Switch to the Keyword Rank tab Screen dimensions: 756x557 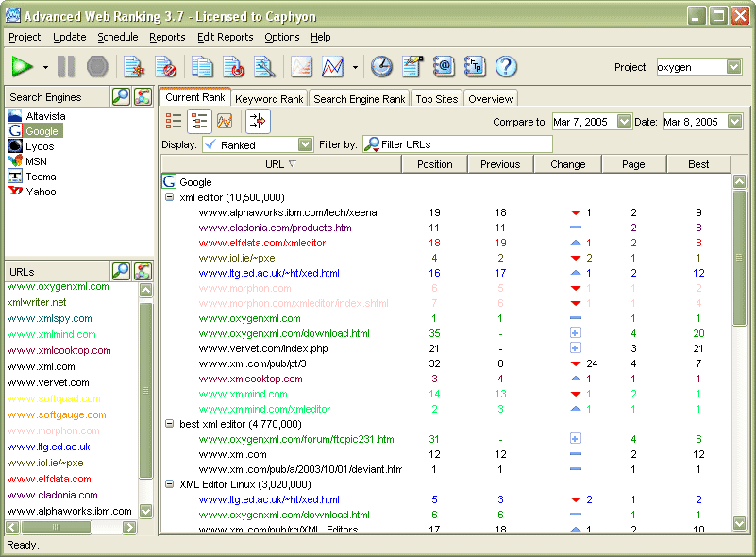pyautogui.click(x=269, y=99)
